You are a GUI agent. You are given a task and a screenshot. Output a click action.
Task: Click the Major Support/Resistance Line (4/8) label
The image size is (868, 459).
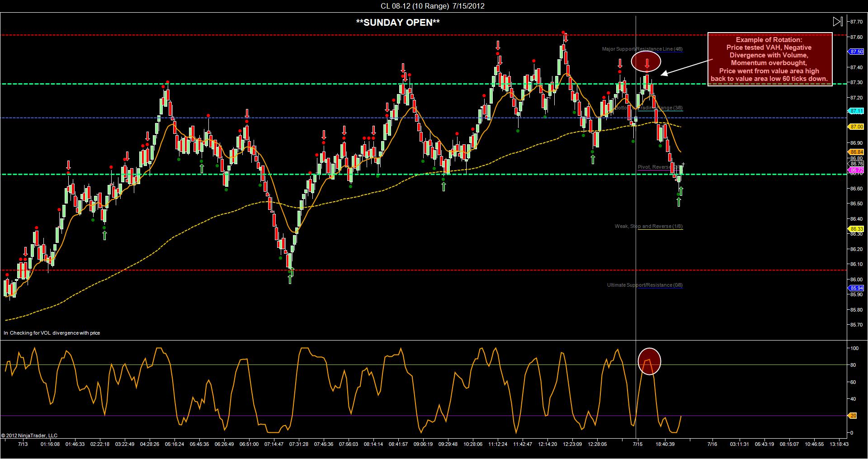click(x=642, y=49)
